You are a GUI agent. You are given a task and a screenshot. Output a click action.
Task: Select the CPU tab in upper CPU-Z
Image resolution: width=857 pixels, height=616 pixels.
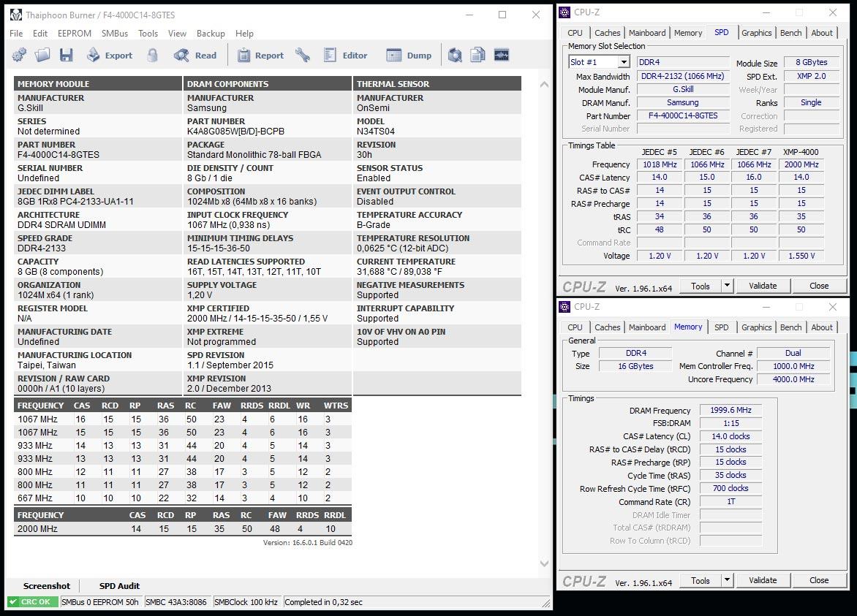click(x=575, y=33)
